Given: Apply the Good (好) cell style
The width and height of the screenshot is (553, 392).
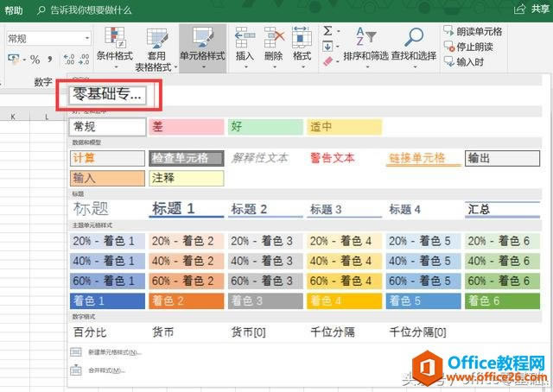Looking at the screenshot, I should coord(265,127).
